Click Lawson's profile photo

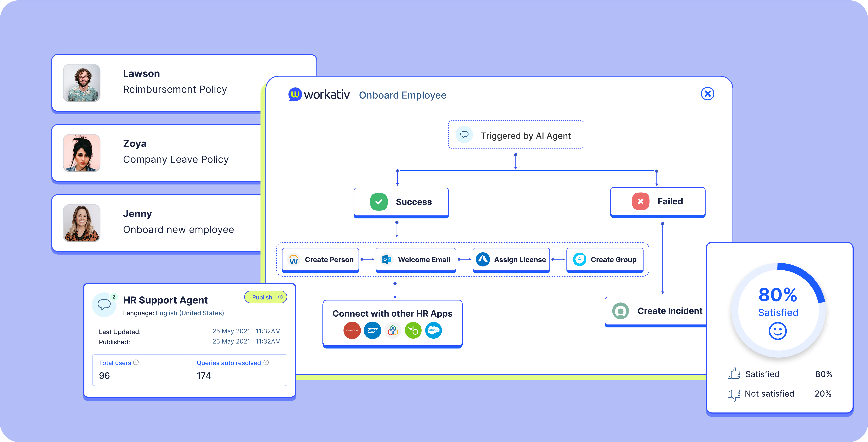tap(82, 83)
